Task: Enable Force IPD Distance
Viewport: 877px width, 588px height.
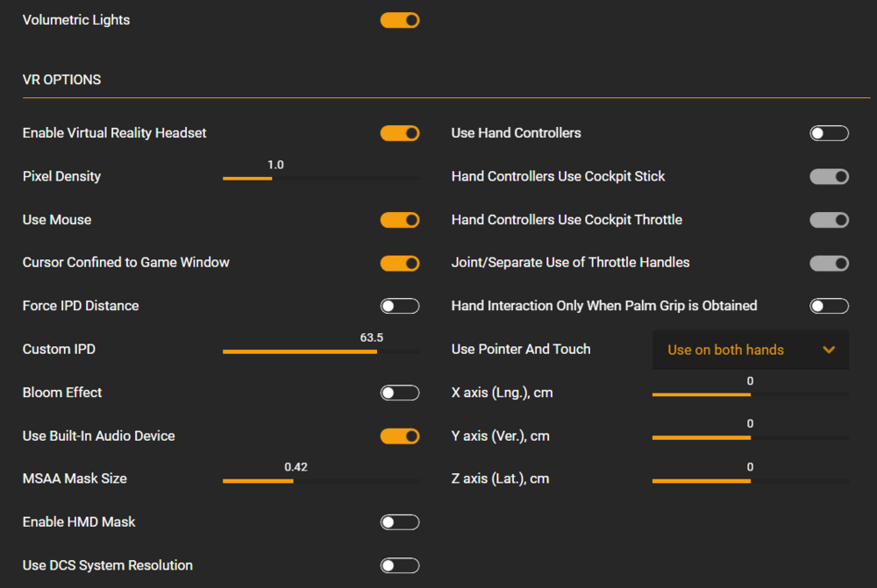Action: coord(400,306)
